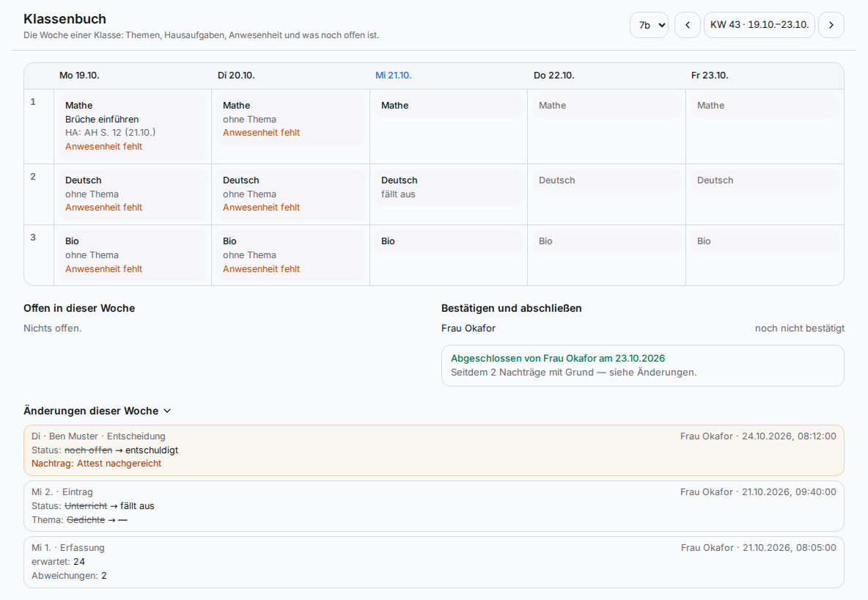
Task: Click the timestamp '24.10.2026, 08:12:00'
Action: click(789, 436)
